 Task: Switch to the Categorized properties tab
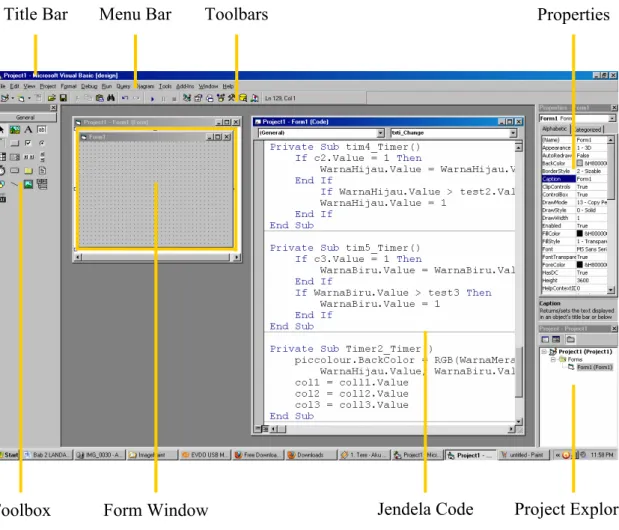click(587, 129)
